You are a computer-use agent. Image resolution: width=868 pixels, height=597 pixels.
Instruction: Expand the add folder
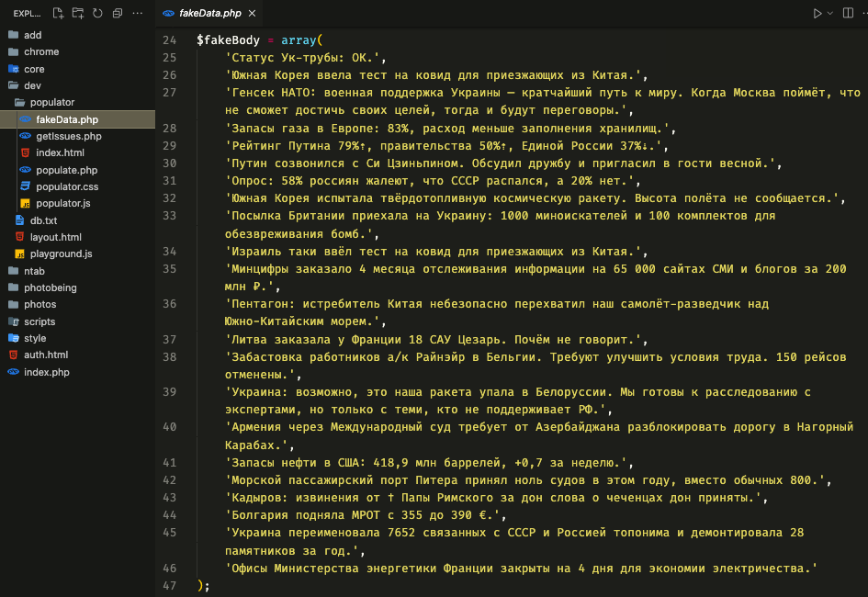pyautogui.click(x=77, y=35)
